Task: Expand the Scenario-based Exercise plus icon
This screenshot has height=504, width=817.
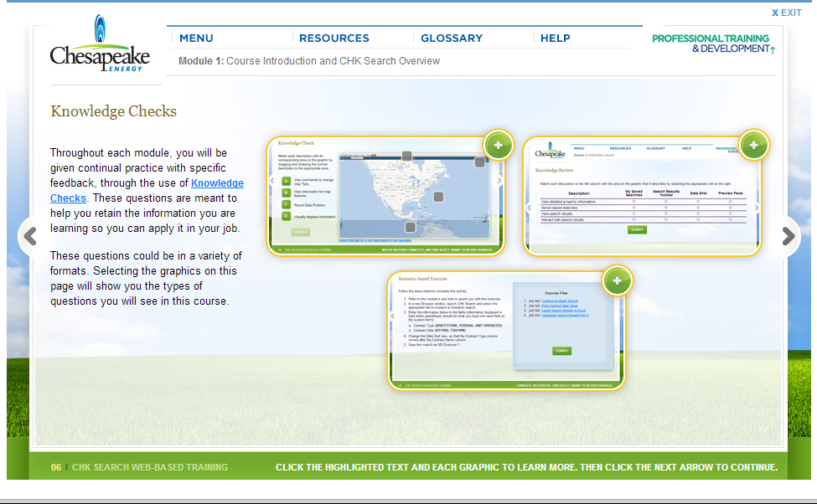Action: coord(617,280)
